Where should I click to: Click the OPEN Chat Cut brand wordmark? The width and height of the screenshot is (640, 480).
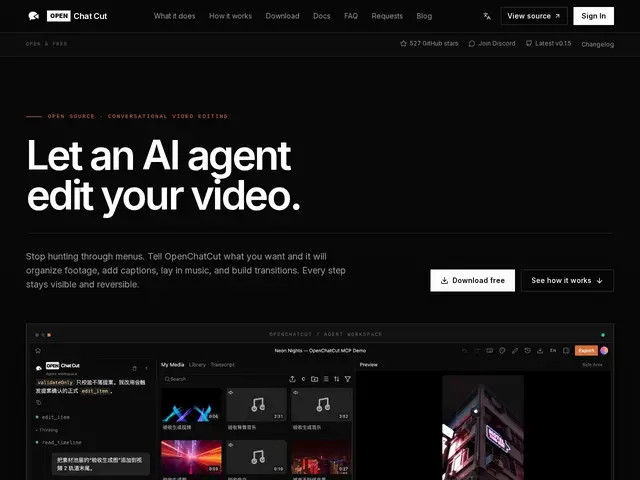[77, 16]
